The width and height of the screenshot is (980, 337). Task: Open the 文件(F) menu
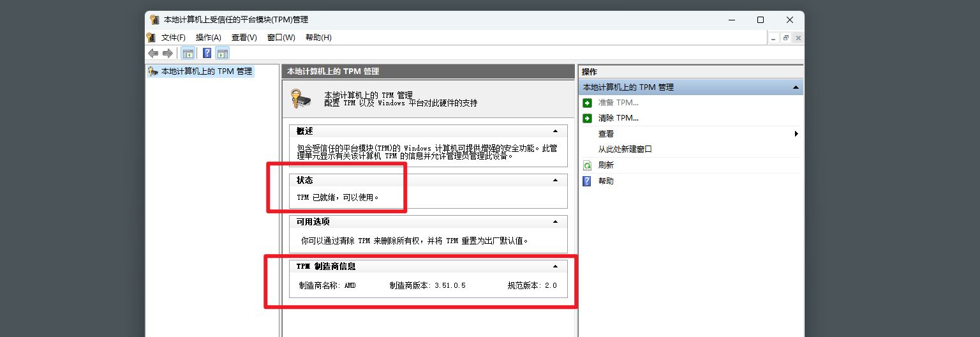tap(173, 38)
